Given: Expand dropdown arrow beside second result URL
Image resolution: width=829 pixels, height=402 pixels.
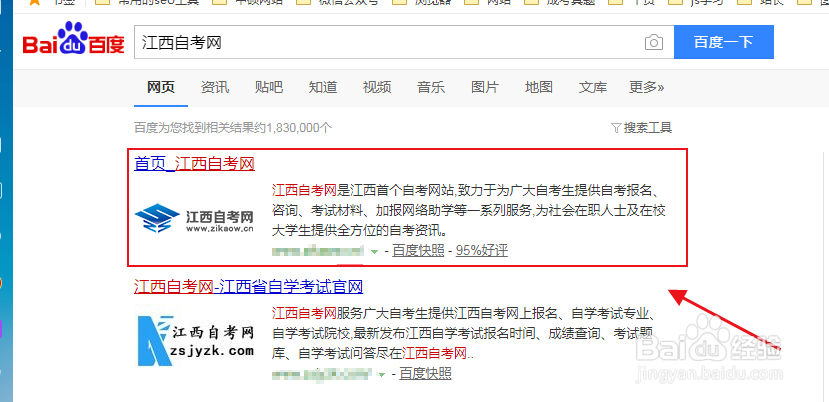Looking at the screenshot, I should tap(382, 375).
